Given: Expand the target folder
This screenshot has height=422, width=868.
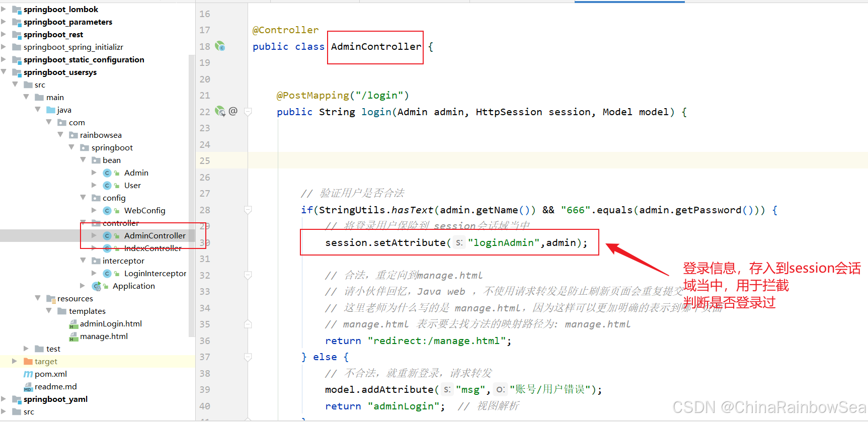Looking at the screenshot, I should (x=15, y=361).
